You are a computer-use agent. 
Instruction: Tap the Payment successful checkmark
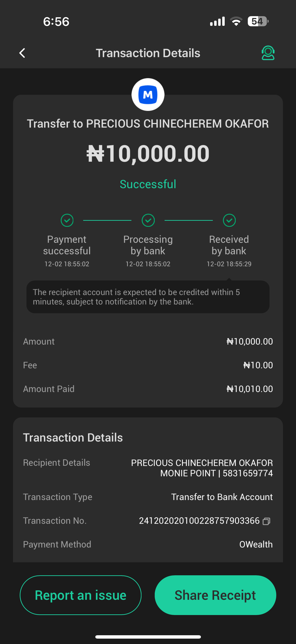click(67, 220)
